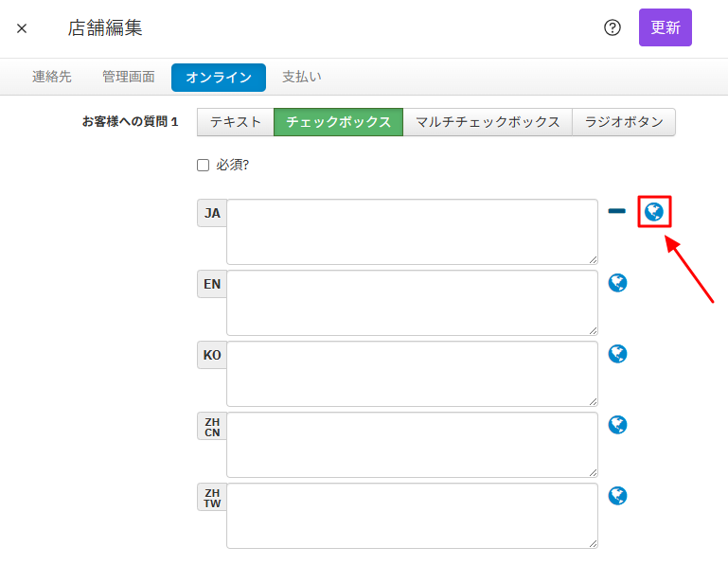Open help via question mark icon
728x565 pixels.
tap(613, 27)
